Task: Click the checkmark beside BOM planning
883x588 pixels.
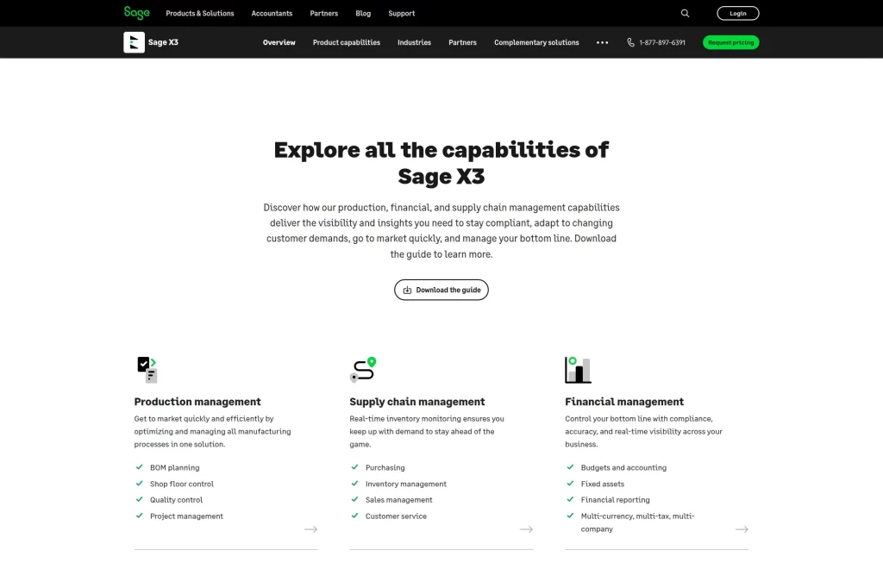Action: [x=140, y=466]
